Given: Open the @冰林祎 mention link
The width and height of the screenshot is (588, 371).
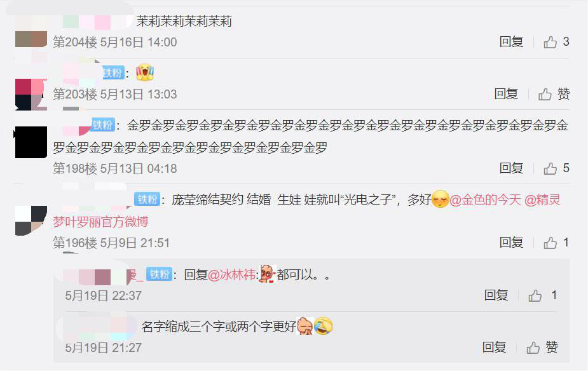Looking at the screenshot, I should [232, 275].
